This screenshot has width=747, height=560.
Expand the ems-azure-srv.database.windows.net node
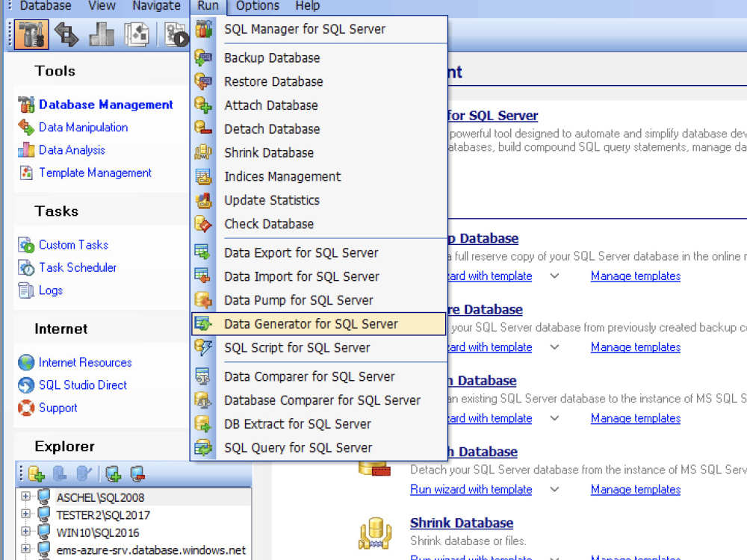tap(25, 550)
